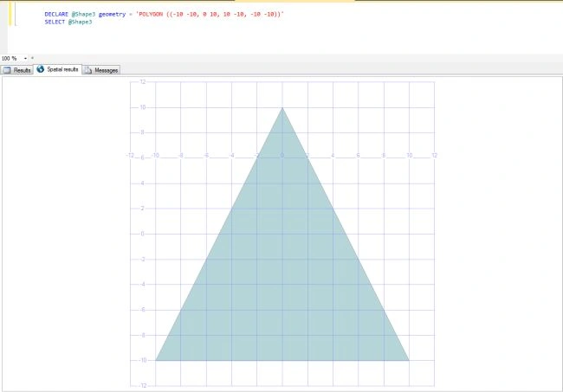Click the vertical axis label 12 at top
The height and width of the screenshot is (392, 563).
143,81
